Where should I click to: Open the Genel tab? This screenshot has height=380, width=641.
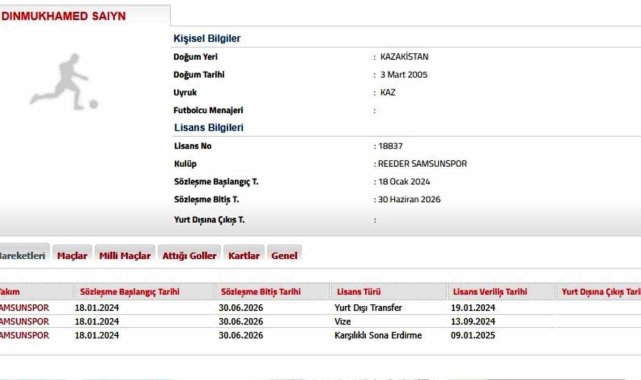(284, 255)
